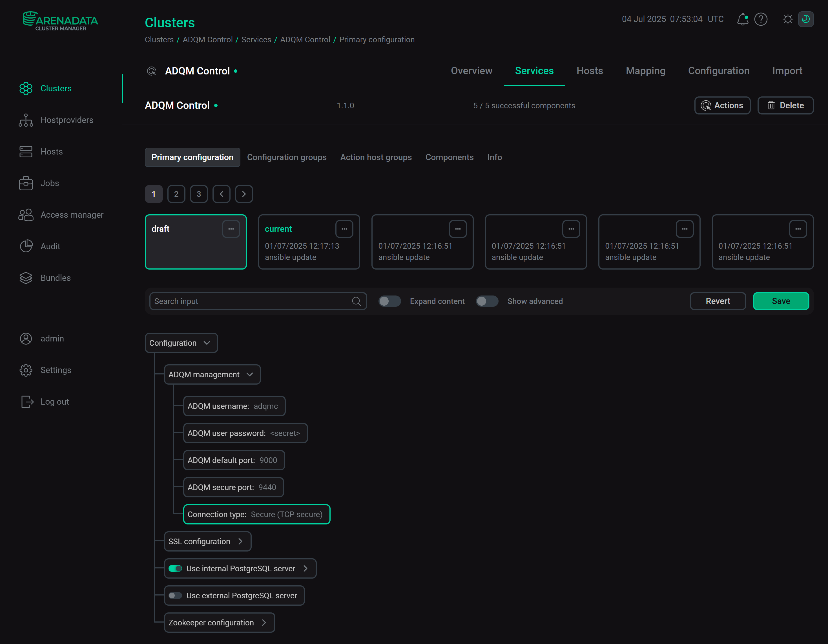Open the Configuration groups tab
This screenshot has height=644, width=828.
287,157
